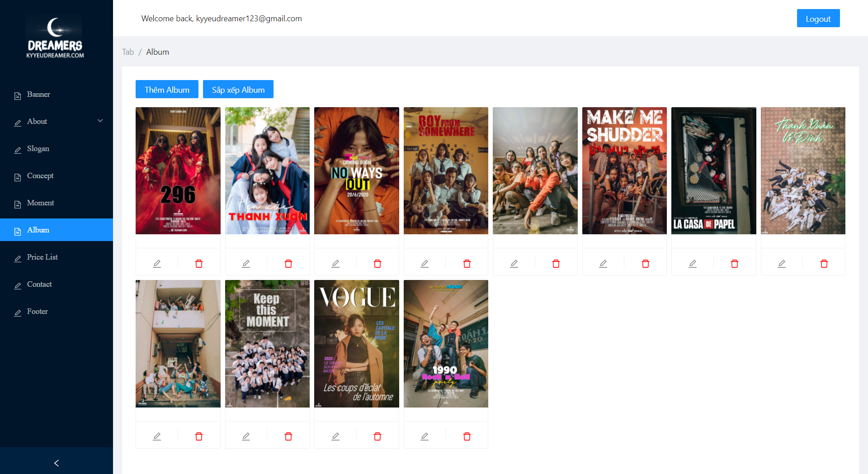
Task: Collapse the sidebar with the arrow
Action: [x=57, y=463]
